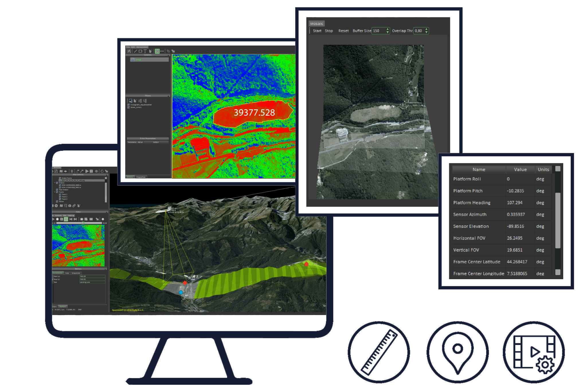
Task: Click the camera icon below Map Controls tree
Action: (x=70, y=206)
